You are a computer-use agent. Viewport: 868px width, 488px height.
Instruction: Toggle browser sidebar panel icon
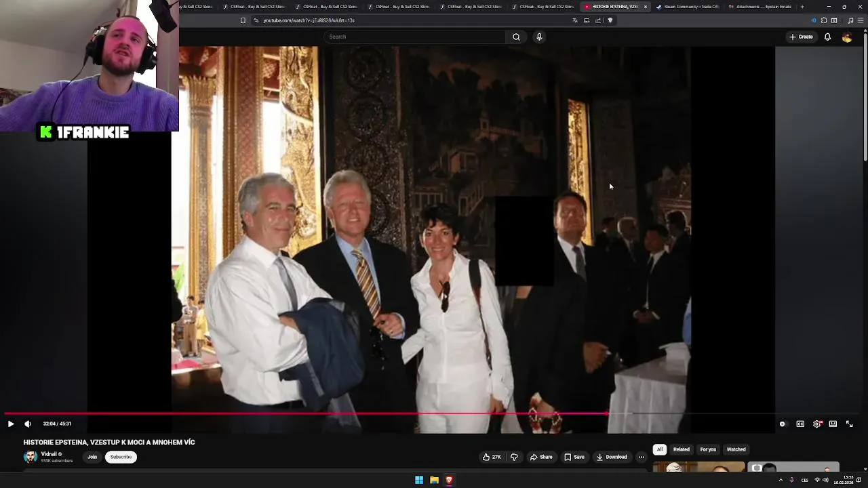point(834,20)
